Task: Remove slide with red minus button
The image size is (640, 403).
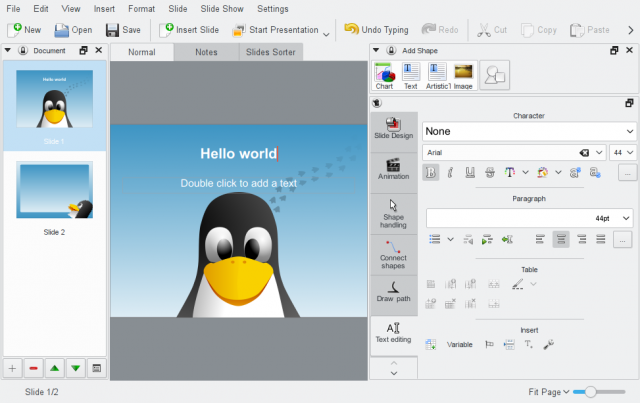Action: [x=33, y=368]
